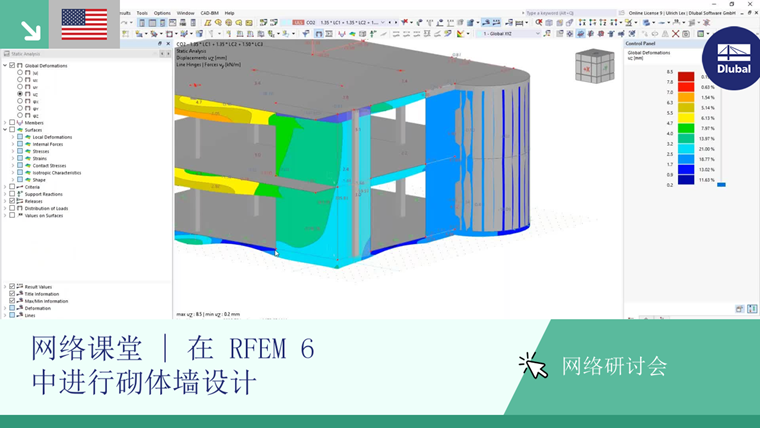Select the |u| total deformation radio button
Image resolution: width=760 pixels, height=428 pixels.
(20, 73)
